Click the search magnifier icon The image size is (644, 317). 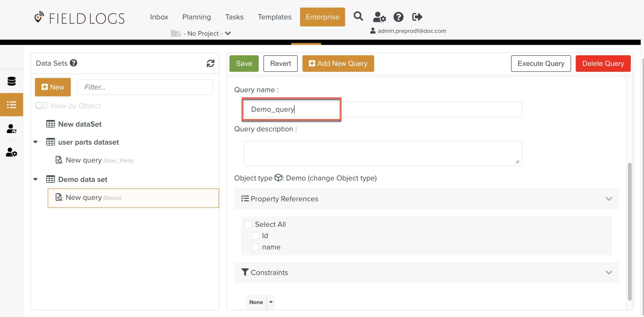click(358, 17)
